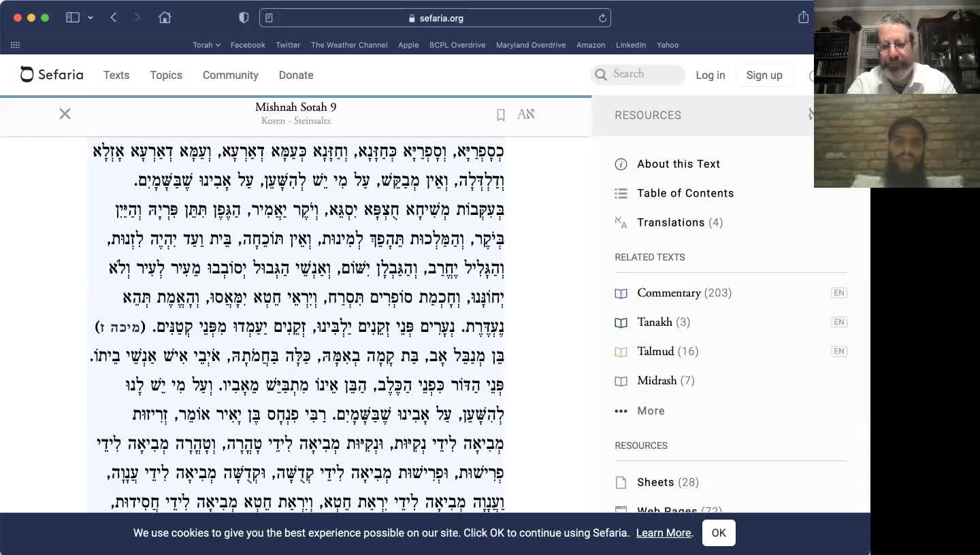The width and height of the screenshot is (980, 555).
Task: Open the Apple bookmark
Action: [x=408, y=45]
